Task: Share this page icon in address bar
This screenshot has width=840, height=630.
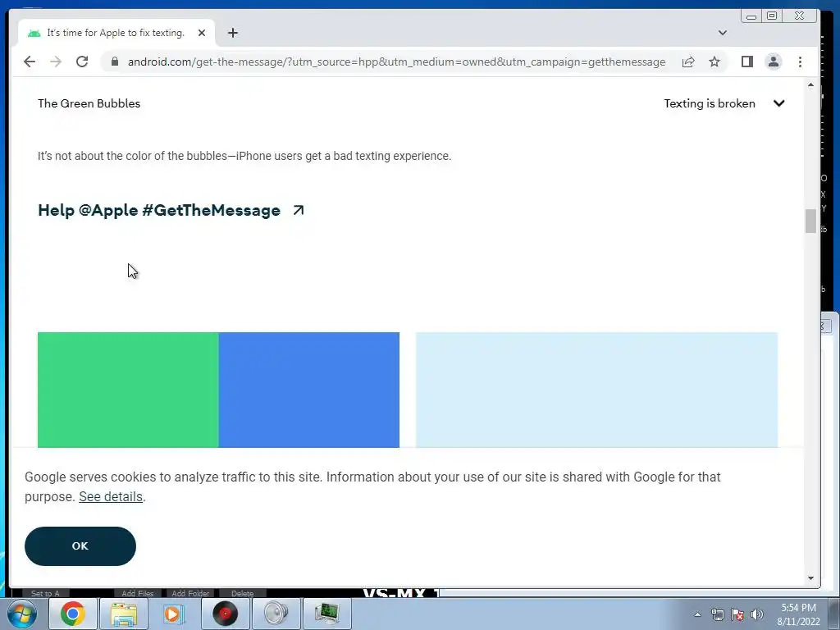Action: pos(688,62)
